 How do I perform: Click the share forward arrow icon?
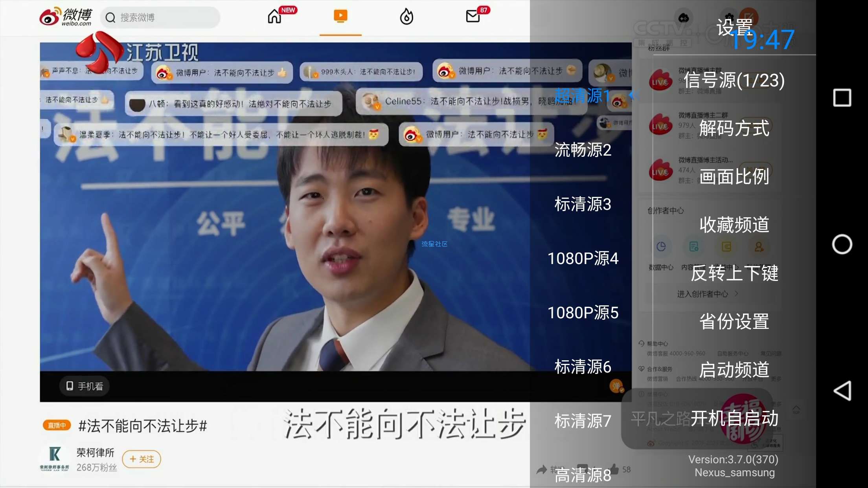[x=542, y=470]
